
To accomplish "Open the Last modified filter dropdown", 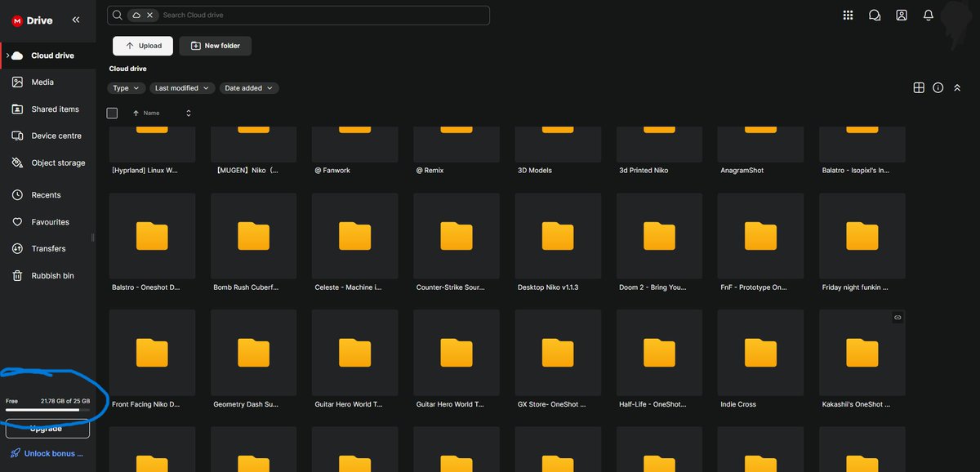I will (x=182, y=88).
